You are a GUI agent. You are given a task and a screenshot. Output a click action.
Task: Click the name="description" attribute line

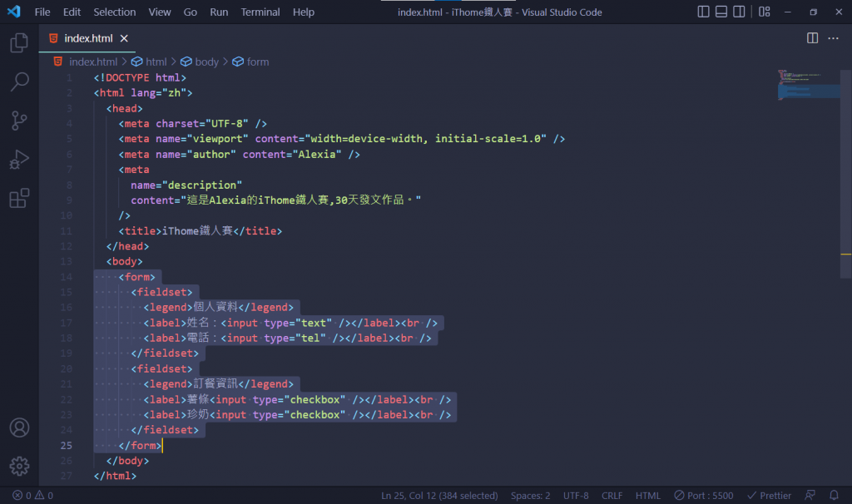point(186,185)
